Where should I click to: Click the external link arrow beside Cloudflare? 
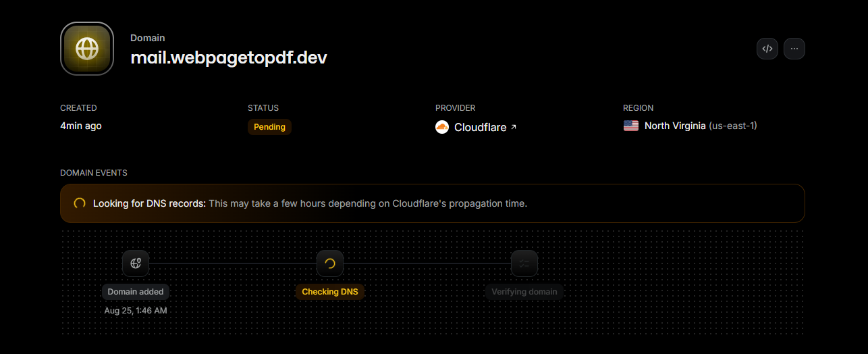tap(513, 127)
